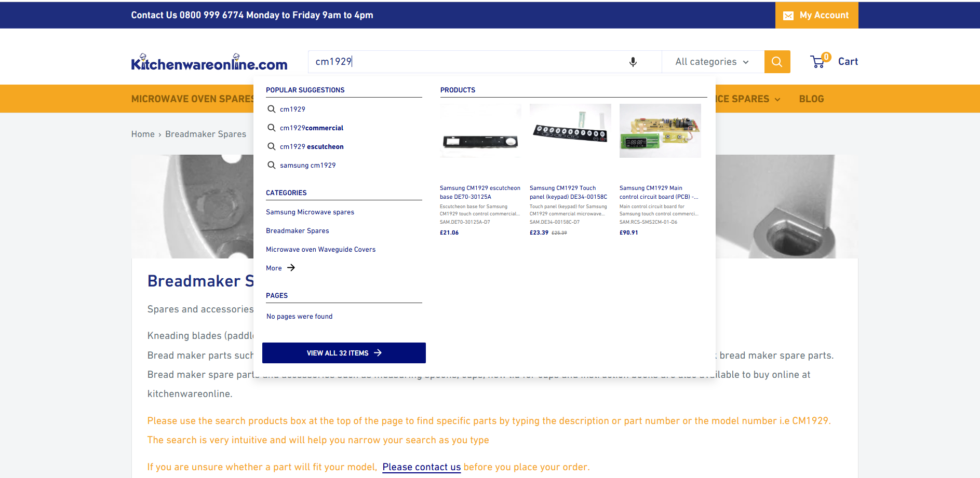This screenshot has width=980, height=478.
Task: Open the All categories dropdown
Action: tap(711, 61)
